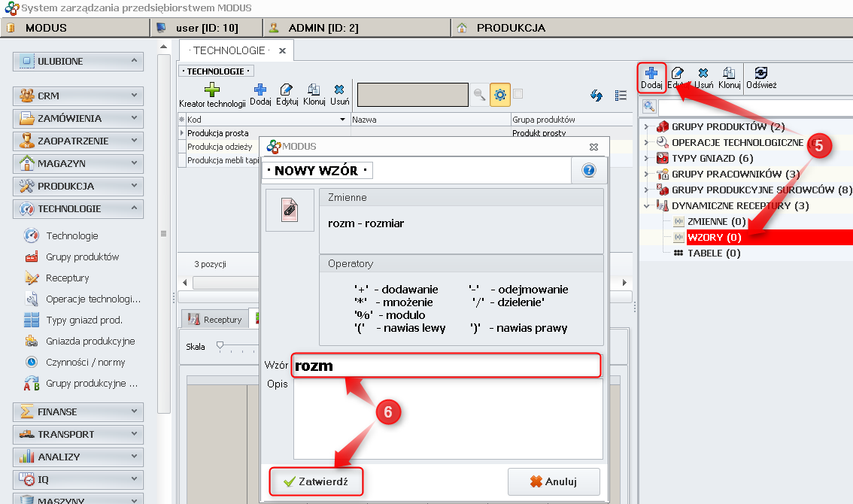Viewport: 853px width, 504px height.
Task: Click the gear settings icon beside search
Action: (499, 95)
